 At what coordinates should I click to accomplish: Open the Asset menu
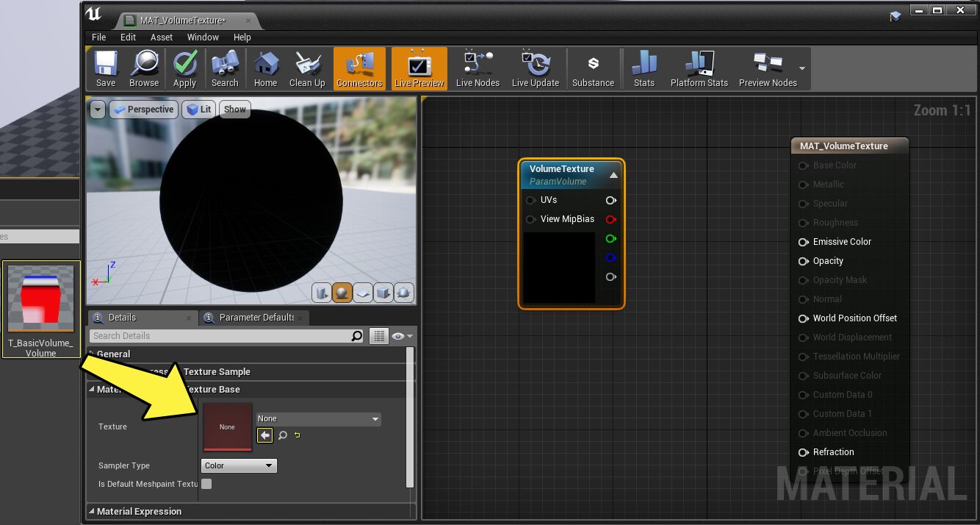click(x=162, y=37)
